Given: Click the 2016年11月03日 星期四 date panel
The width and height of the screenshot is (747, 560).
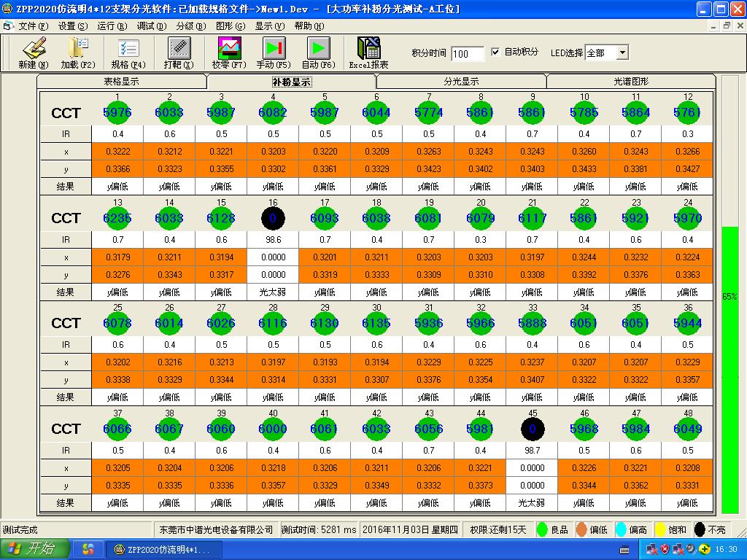Looking at the screenshot, I should pyautogui.click(x=411, y=529).
